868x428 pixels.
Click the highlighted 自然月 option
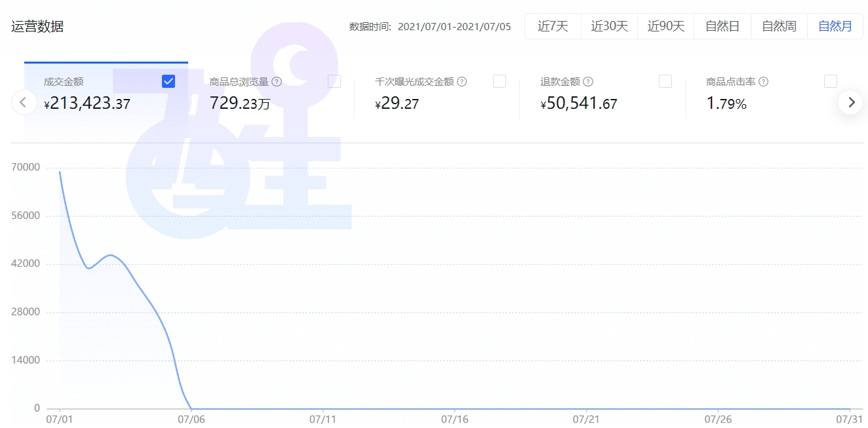point(835,26)
